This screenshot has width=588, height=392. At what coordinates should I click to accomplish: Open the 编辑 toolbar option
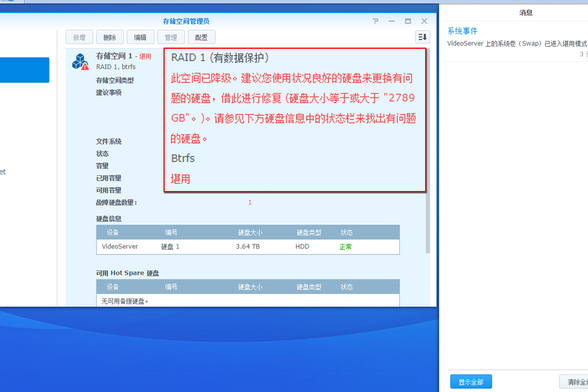coord(140,36)
